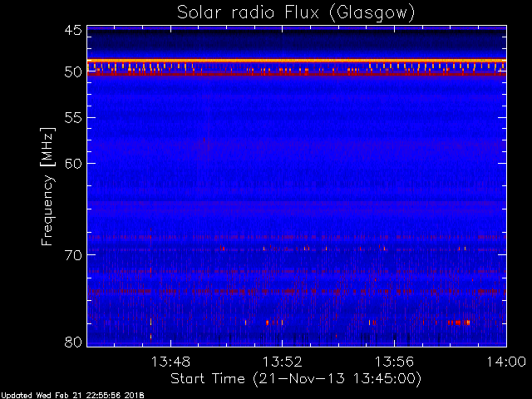Image resolution: width=532 pixels, height=399 pixels.
Task: Click the 13:52 time axis label
Action: pos(283,362)
